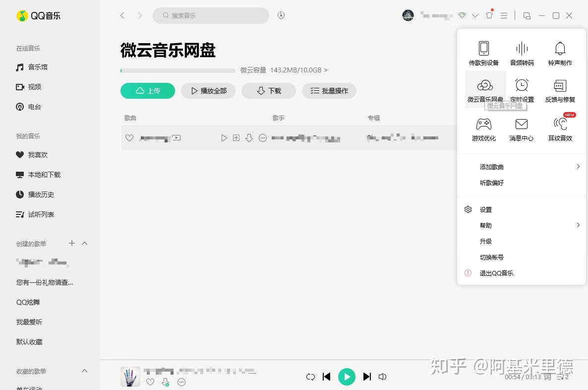Play the song in the list row
588x390 pixels.
coord(224,138)
